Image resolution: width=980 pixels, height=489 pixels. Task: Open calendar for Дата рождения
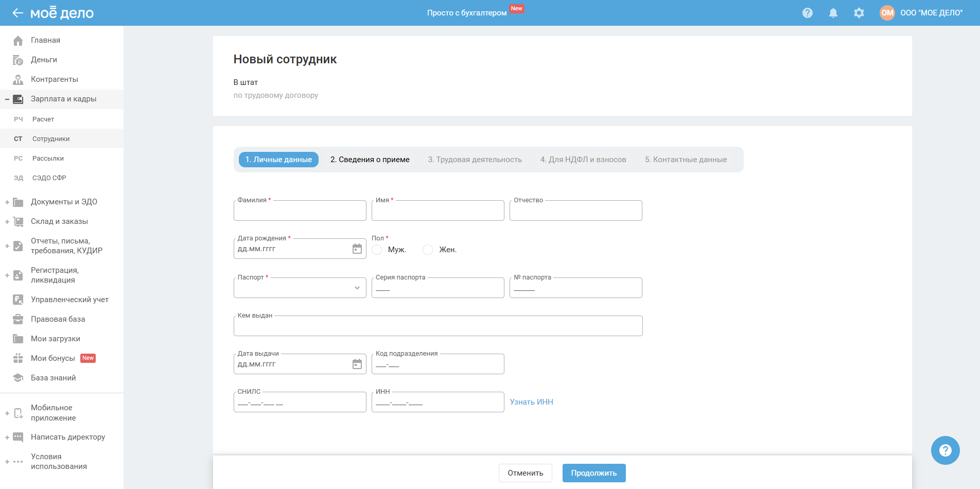coord(357,249)
